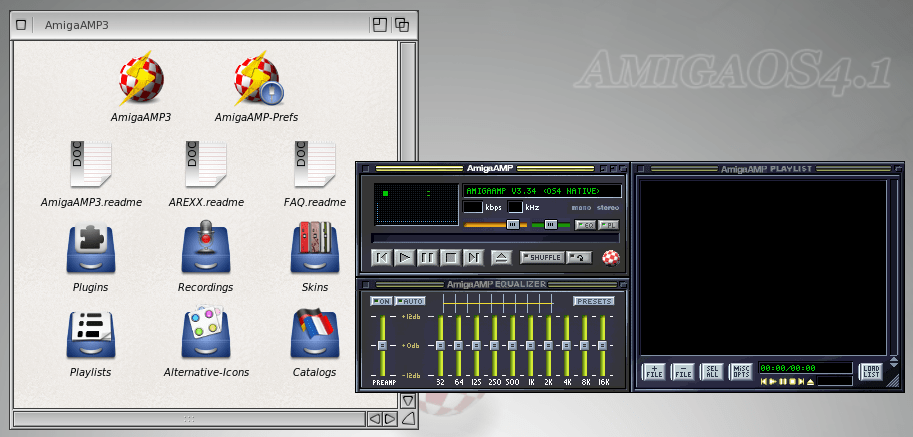Click the Pause playback button
913x437 pixels.
[x=427, y=258]
